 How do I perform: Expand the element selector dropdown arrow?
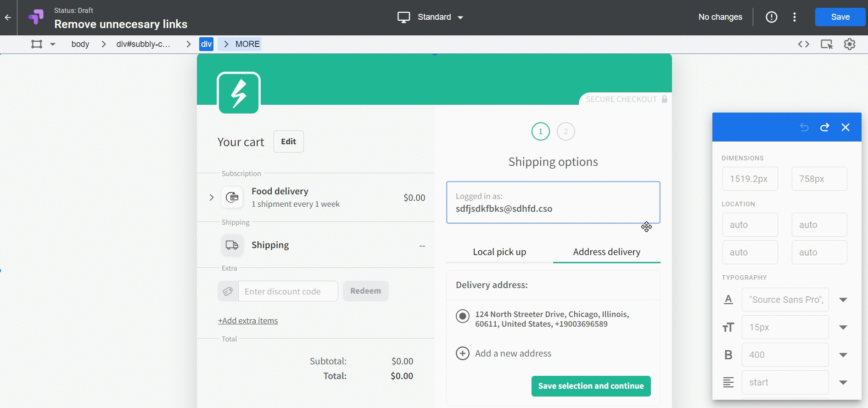[53, 44]
